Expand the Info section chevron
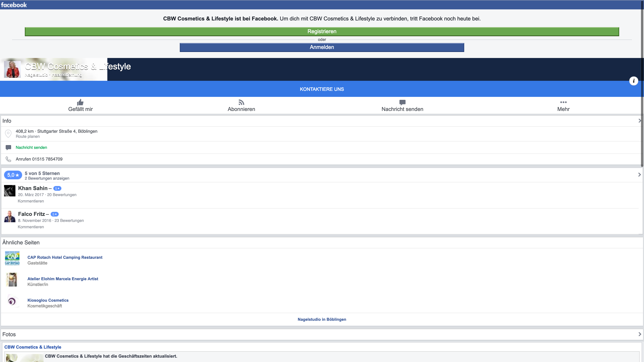This screenshot has width=644, height=362. click(639, 121)
